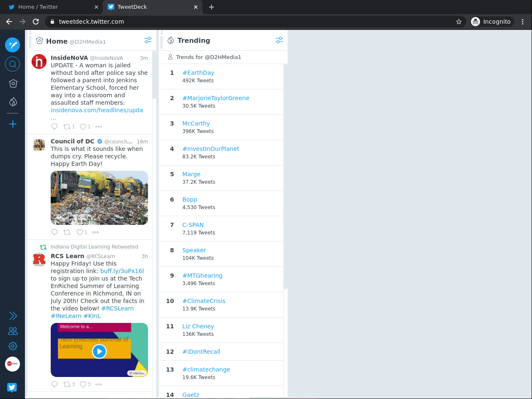Open TweetDeck settings gear
This screenshot has width=532, height=399.
[x=13, y=346]
